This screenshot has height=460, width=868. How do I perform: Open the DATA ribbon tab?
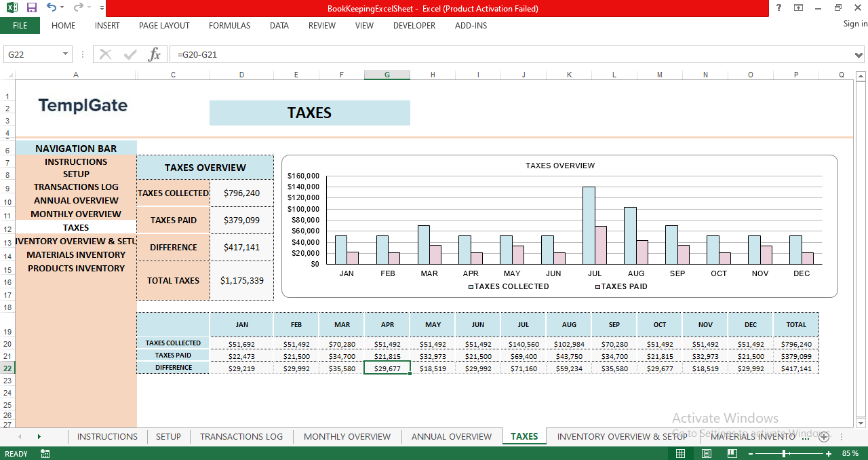pyautogui.click(x=279, y=26)
